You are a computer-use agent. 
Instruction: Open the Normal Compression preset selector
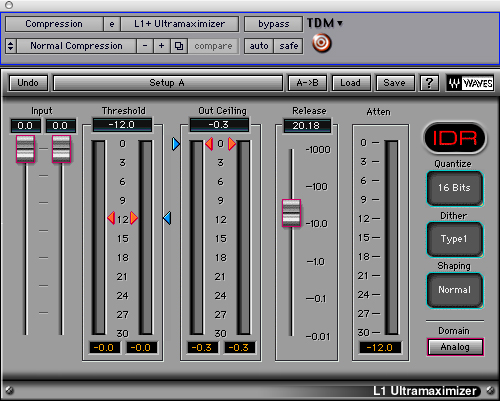(x=76, y=46)
